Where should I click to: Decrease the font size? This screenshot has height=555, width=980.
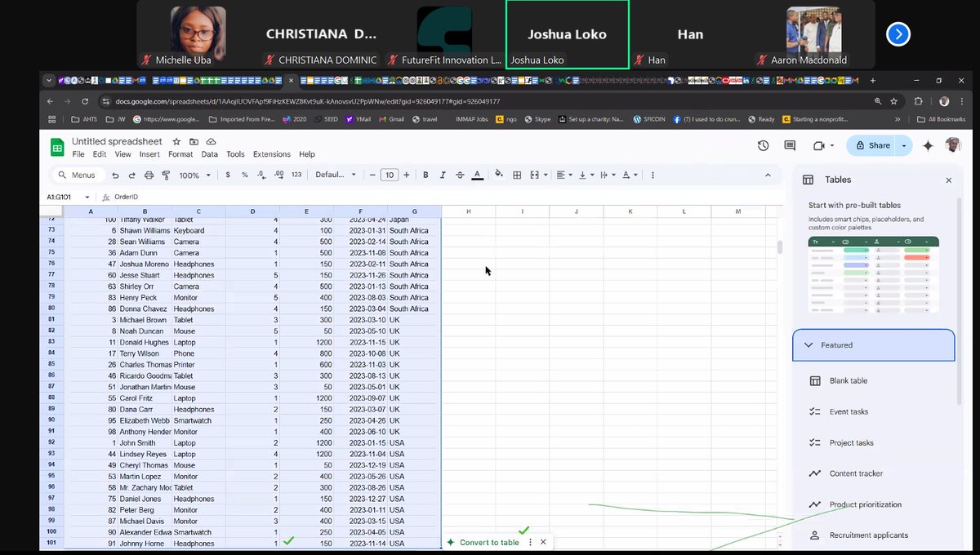[372, 175]
